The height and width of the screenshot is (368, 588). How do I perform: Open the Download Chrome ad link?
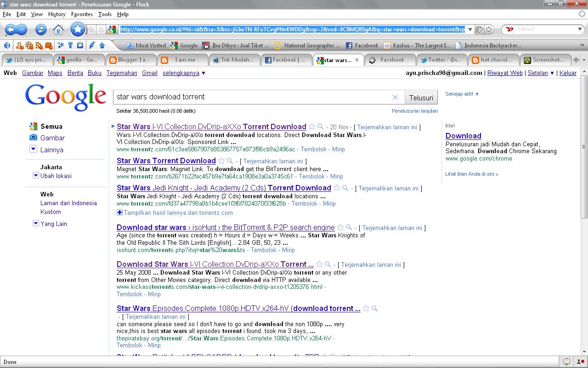pos(464,136)
